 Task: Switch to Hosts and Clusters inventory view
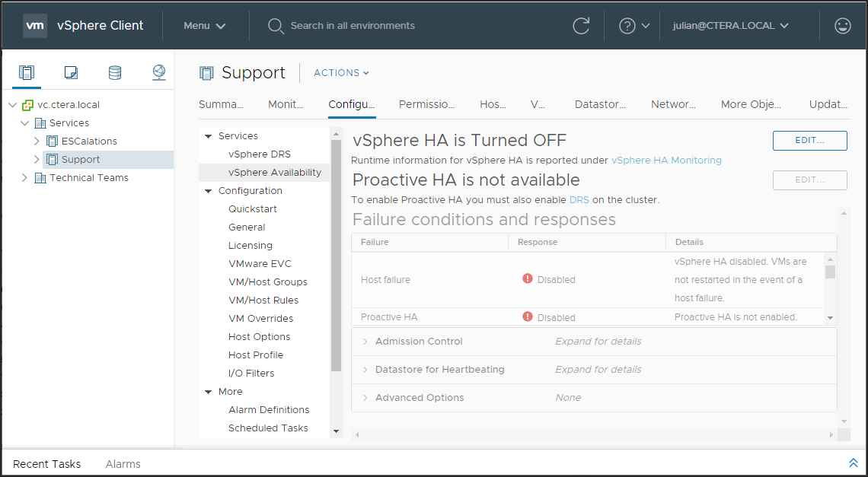(x=27, y=72)
